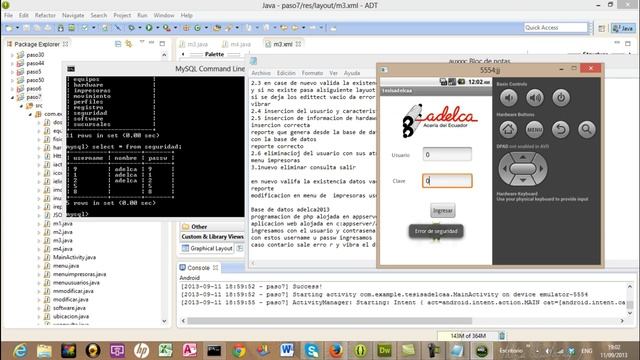Open Window menu in ADT
640x360 pixels.
(164, 16)
